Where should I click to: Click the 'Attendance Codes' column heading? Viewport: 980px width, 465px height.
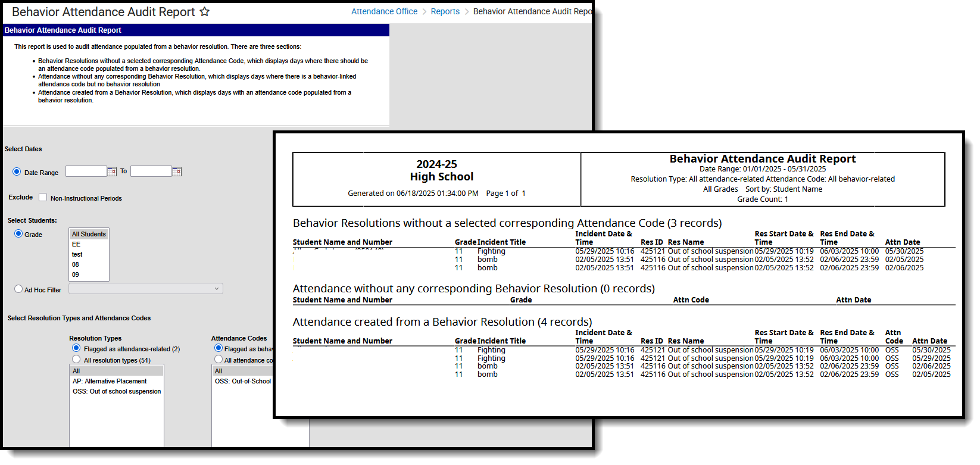[239, 338]
